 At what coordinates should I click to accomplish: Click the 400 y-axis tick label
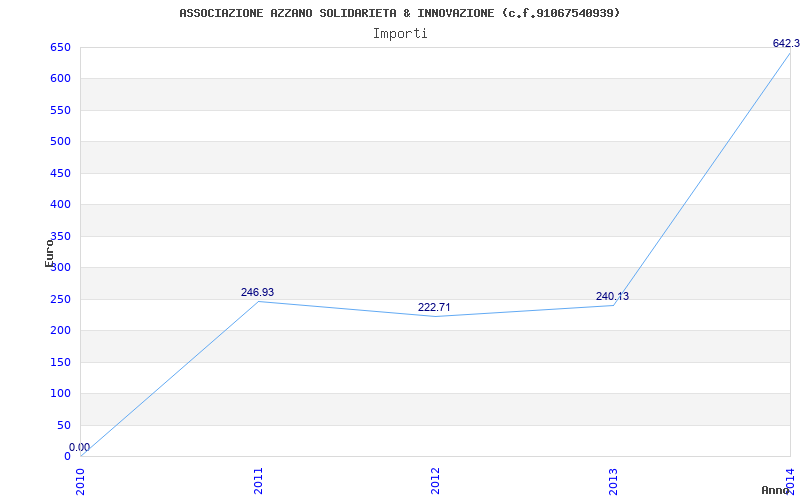click(60, 205)
